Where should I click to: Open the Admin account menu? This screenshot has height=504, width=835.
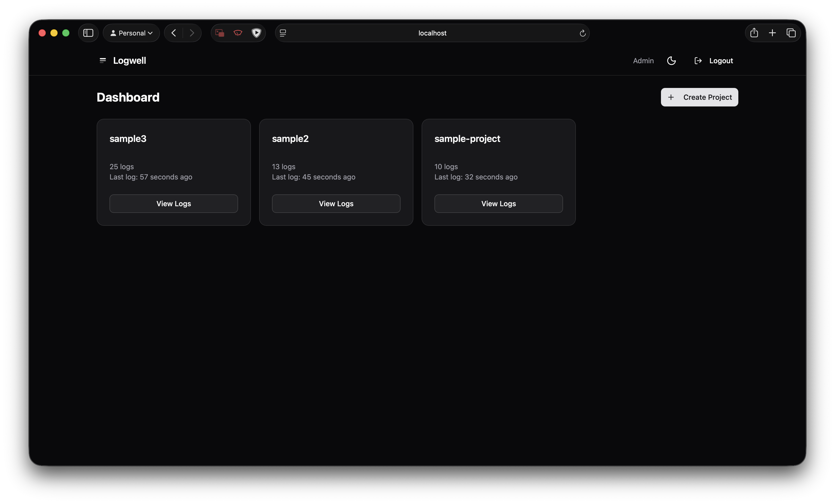(643, 61)
